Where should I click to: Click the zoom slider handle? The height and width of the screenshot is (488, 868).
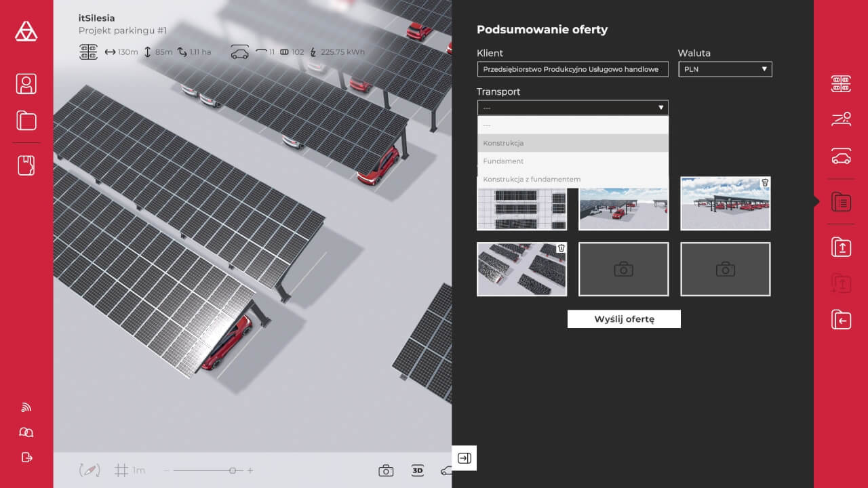click(x=233, y=470)
